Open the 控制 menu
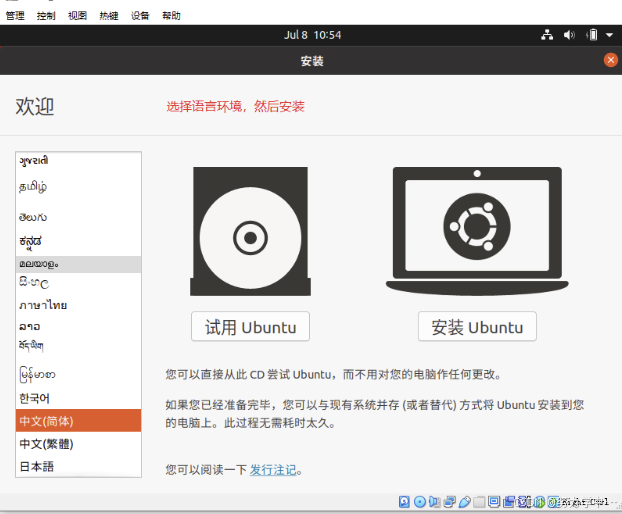This screenshot has width=622, height=514. pos(46,15)
